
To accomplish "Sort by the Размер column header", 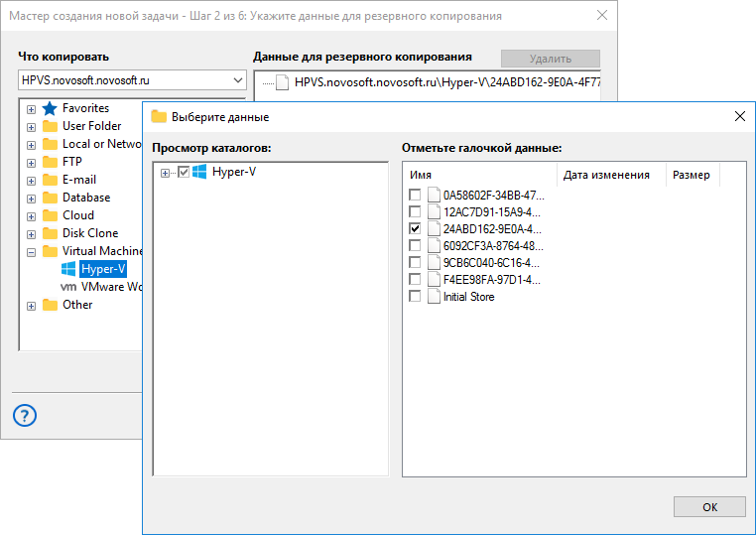I will [693, 175].
